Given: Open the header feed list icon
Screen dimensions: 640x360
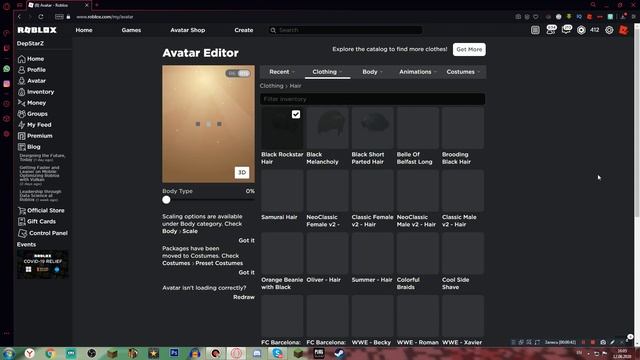Looking at the screenshot, I should coord(535,30).
